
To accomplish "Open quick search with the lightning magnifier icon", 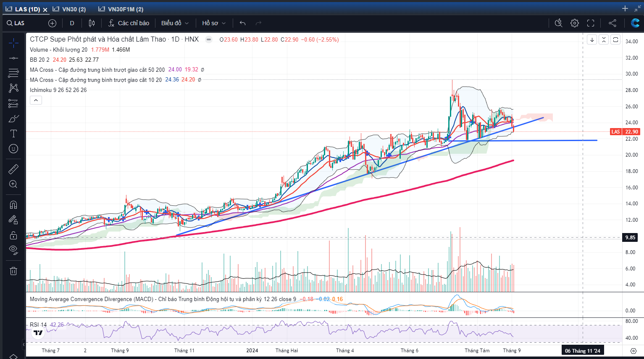I will [558, 23].
